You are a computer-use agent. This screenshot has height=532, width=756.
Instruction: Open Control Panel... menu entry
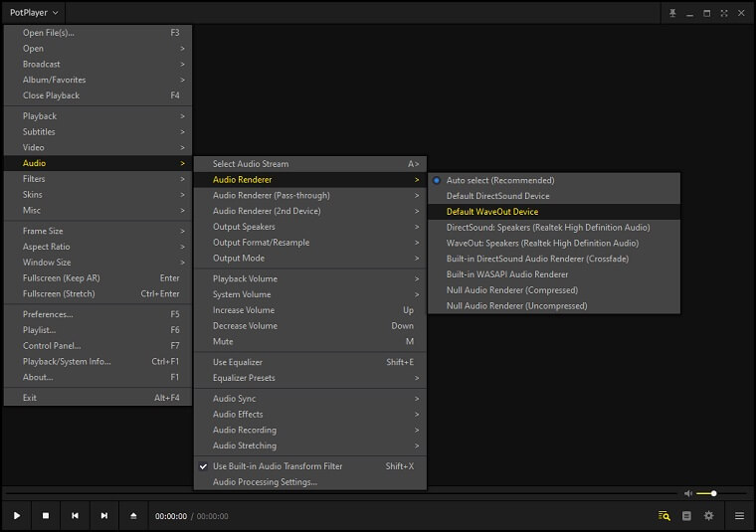click(x=97, y=345)
